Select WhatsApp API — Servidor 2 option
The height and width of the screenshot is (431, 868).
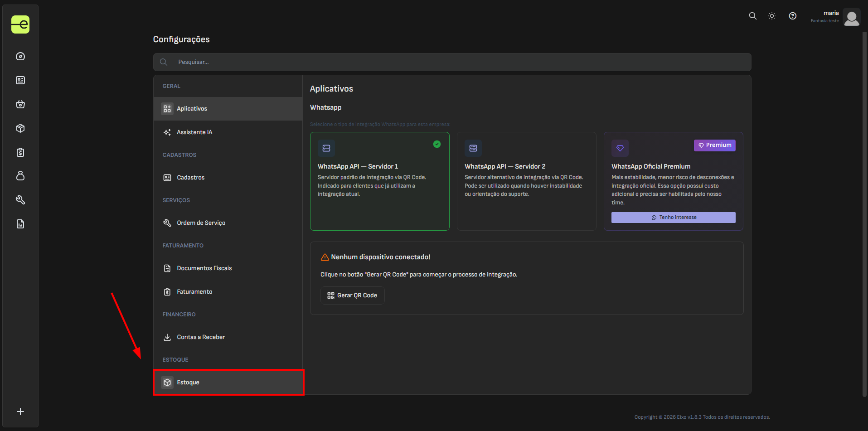527,181
